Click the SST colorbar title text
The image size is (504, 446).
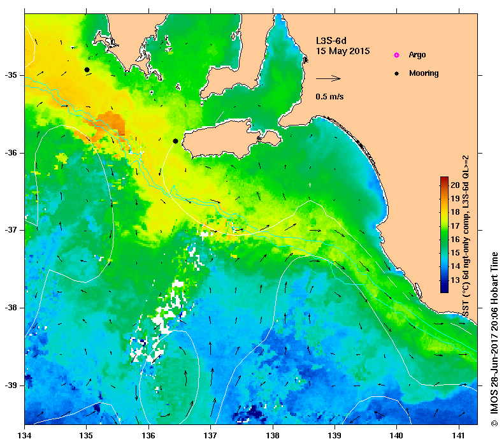tap(466, 236)
